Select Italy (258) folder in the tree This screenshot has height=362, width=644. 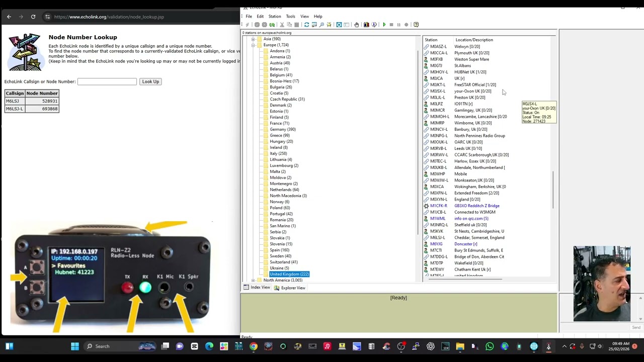[278, 153]
